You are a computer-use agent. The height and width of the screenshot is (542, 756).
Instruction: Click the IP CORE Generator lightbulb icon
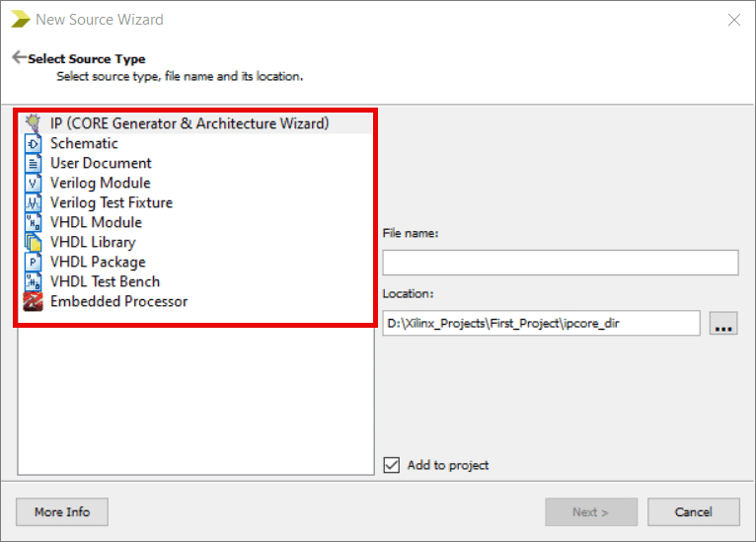pyautogui.click(x=33, y=123)
